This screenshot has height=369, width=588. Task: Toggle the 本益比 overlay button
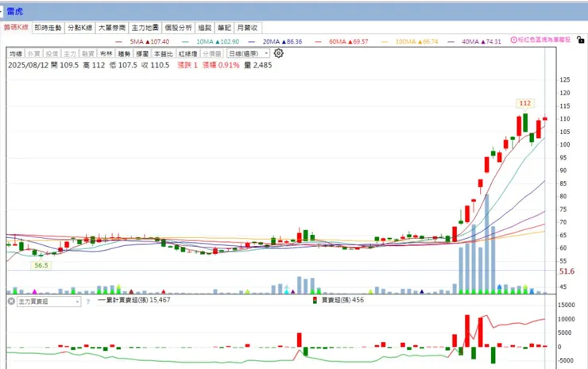(x=163, y=54)
